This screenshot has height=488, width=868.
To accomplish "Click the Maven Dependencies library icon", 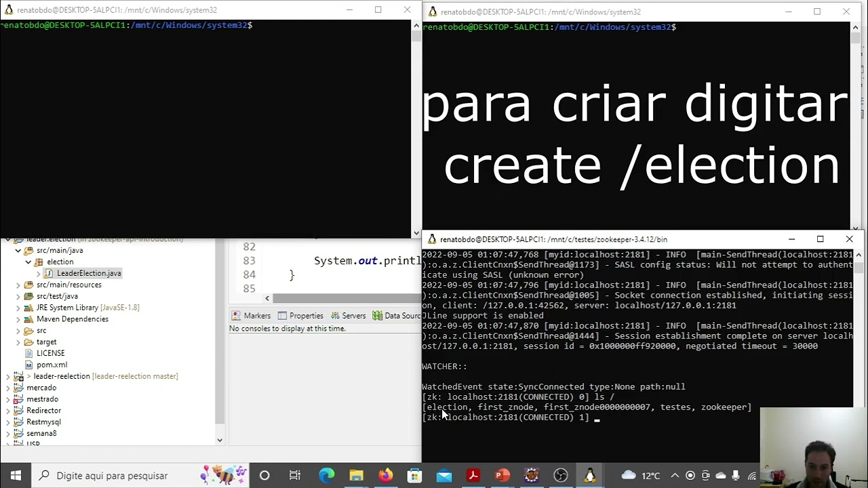I will click(29, 319).
